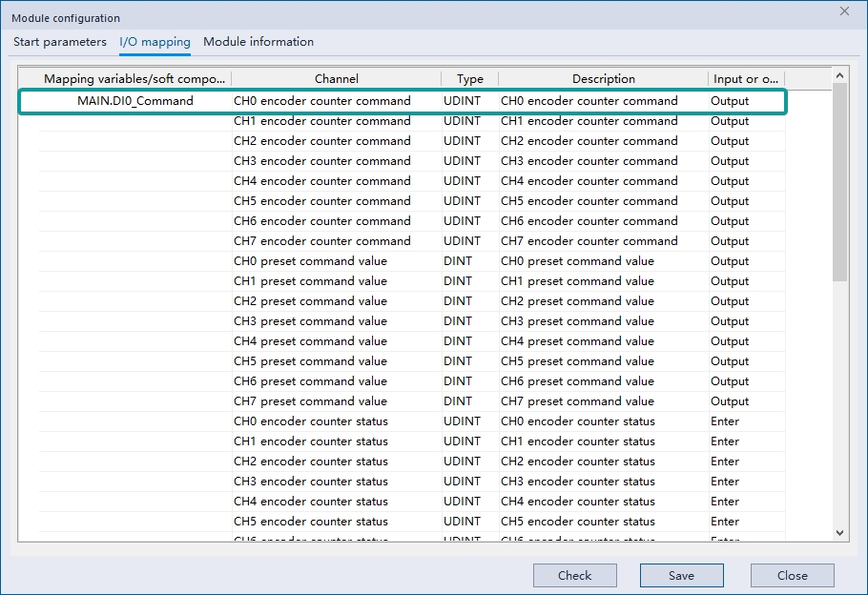Click the CH7 encoder counter command channel cell
The image size is (868, 595).
pos(337,241)
